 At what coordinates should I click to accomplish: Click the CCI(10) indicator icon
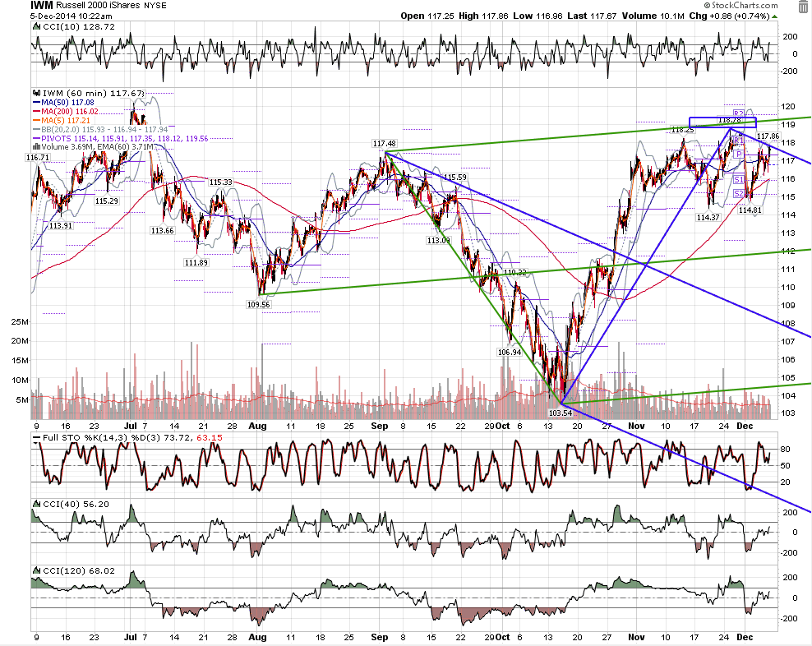36,26
